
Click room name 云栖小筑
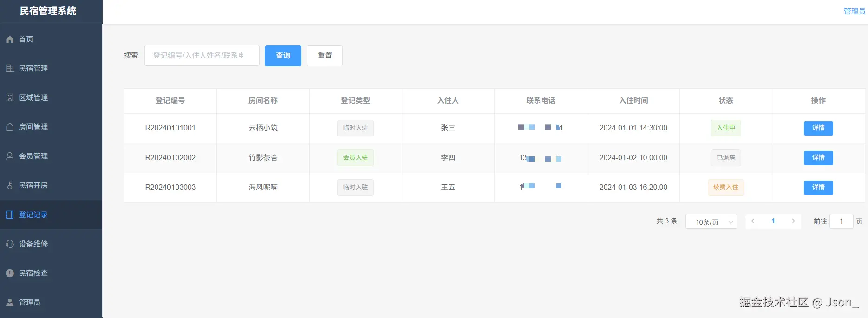click(263, 128)
